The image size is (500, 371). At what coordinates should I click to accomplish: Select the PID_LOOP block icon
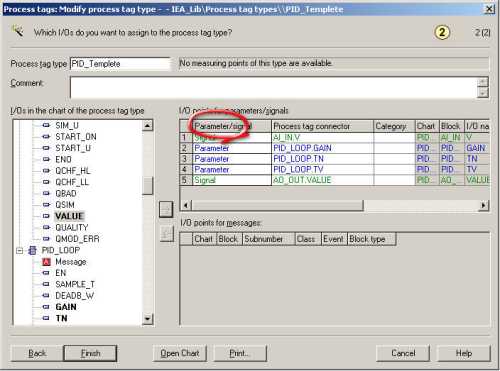32,250
